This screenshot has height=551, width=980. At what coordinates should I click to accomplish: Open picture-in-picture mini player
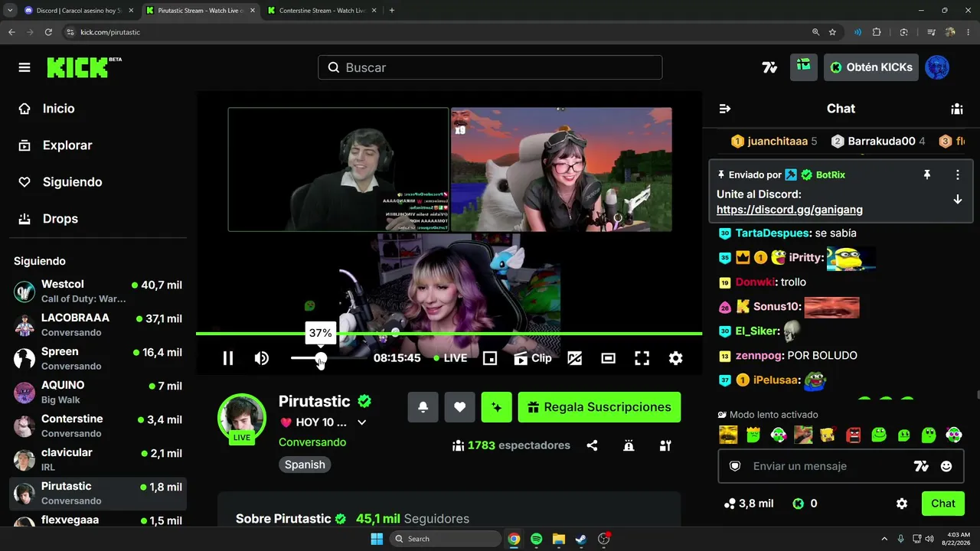(490, 358)
